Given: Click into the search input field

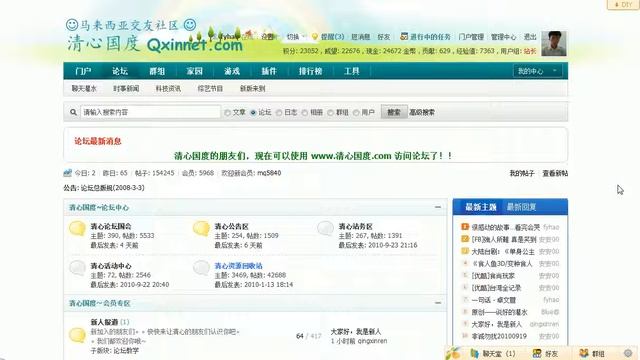Looking at the screenshot, I should [150, 112].
